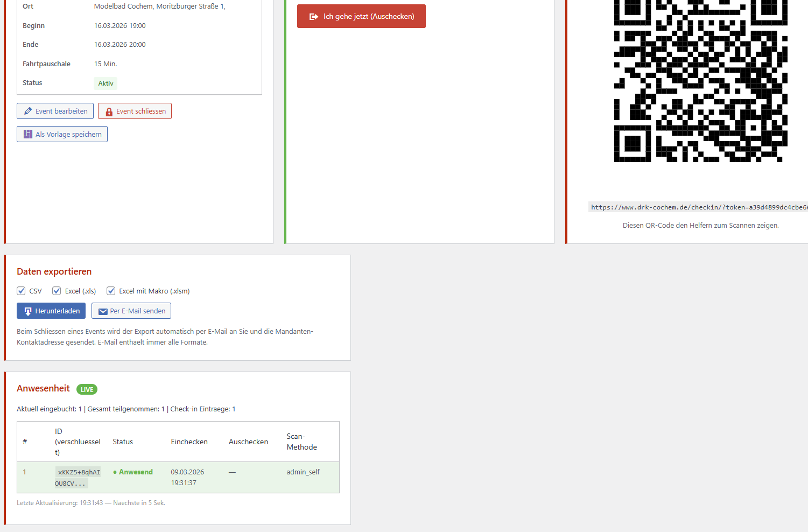Save event via Als Vorlage speichern
808x532 pixels.
click(x=62, y=134)
